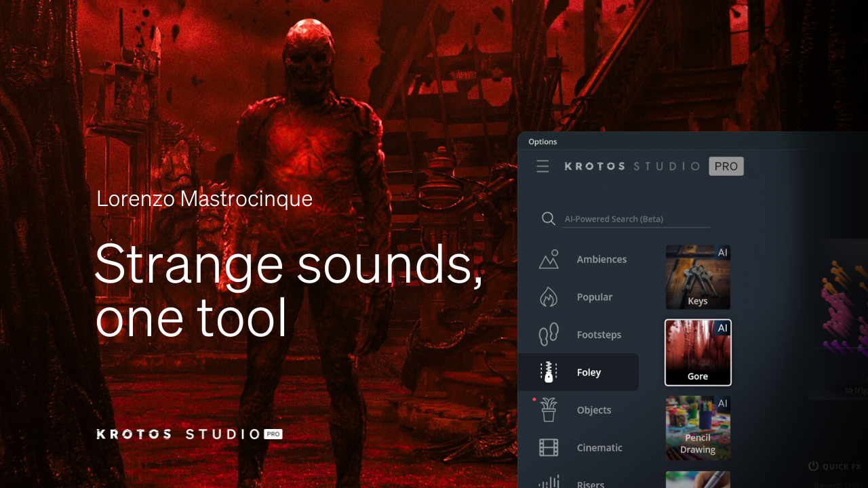Focus the AI-Powered Search field
The height and width of the screenshot is (488, 868).
636,219
